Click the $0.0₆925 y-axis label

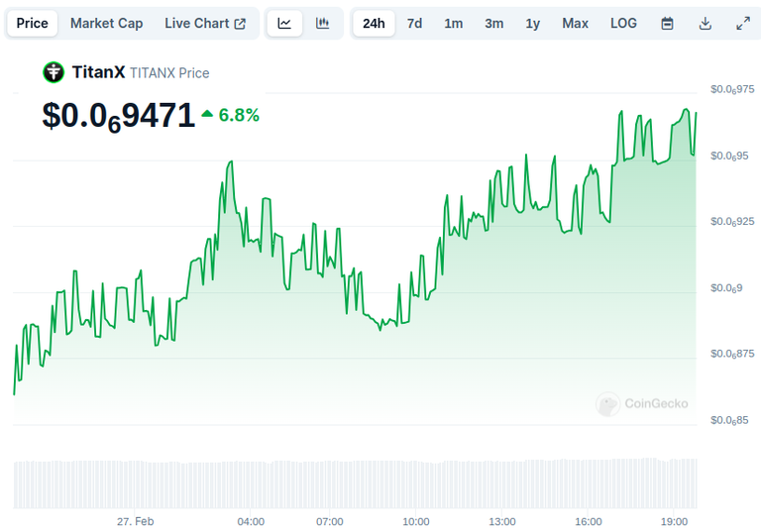click(732, 222)
